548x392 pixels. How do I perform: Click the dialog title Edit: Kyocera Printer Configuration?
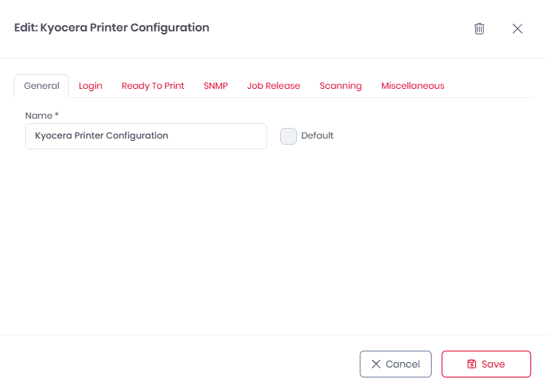pos(112,28)
